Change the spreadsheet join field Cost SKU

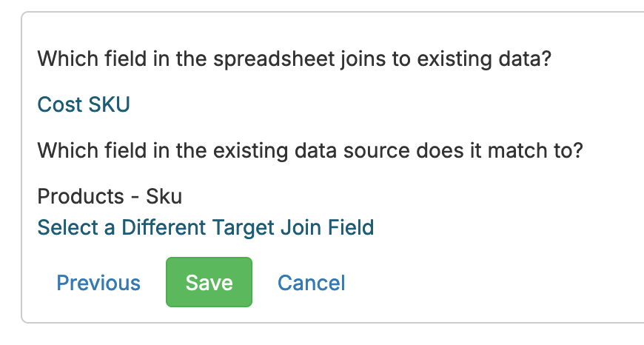tap(84, 104)
